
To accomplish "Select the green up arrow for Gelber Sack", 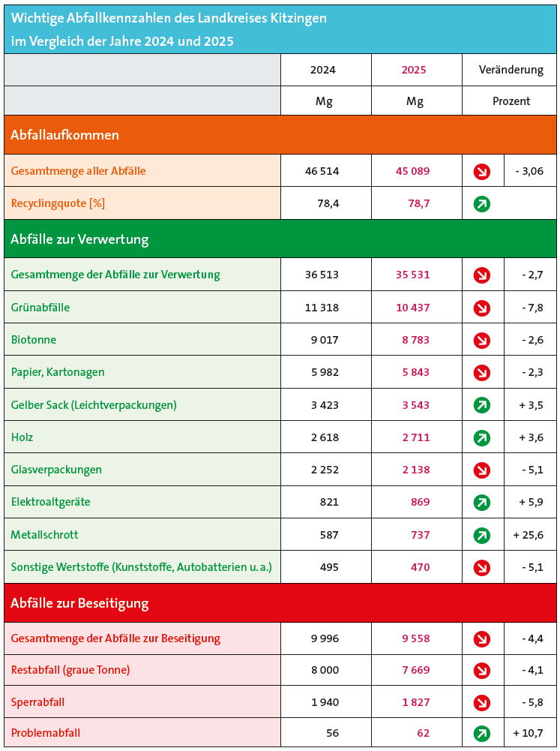I will pos(482,405).
